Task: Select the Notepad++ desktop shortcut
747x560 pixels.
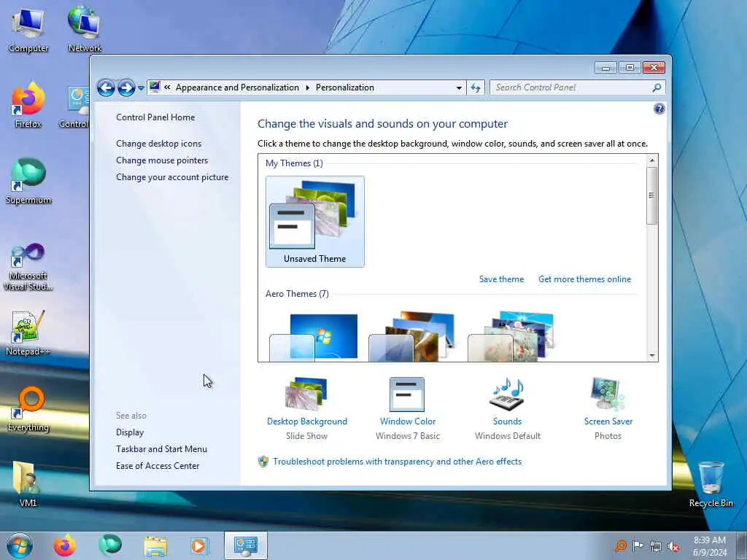Action: 28,332
